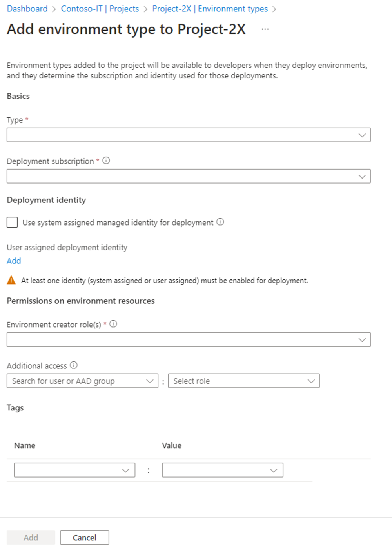Viewport: 392px width, 549px height.
Task: Go to Dashboard breadcrumb
Action: [27, 9]
